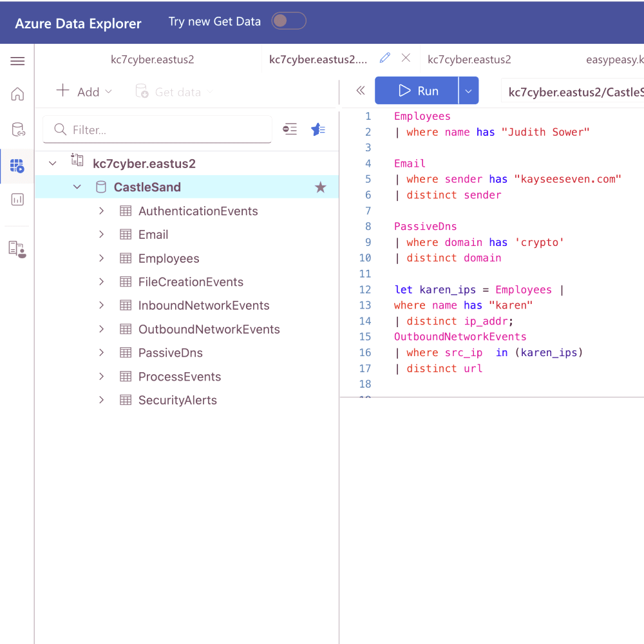Screen dimensions: 644x644
Task: Select the Query icon in sidebar
Action: click(17, 166)
